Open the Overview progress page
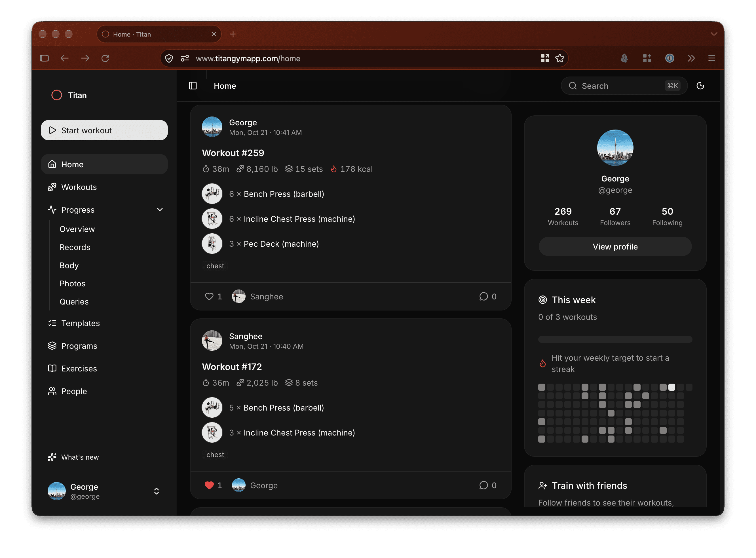The image size is (756, 558). pos(77,229)
